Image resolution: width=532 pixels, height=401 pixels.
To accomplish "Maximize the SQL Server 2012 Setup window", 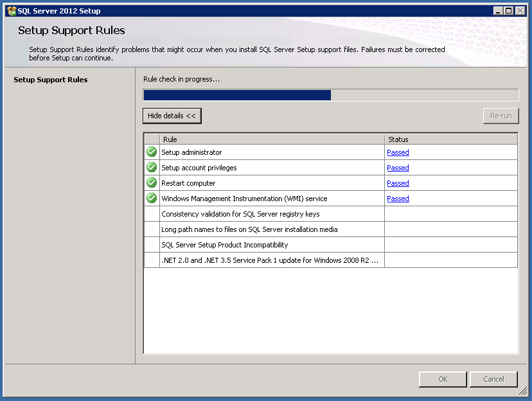I will [509, 11].
